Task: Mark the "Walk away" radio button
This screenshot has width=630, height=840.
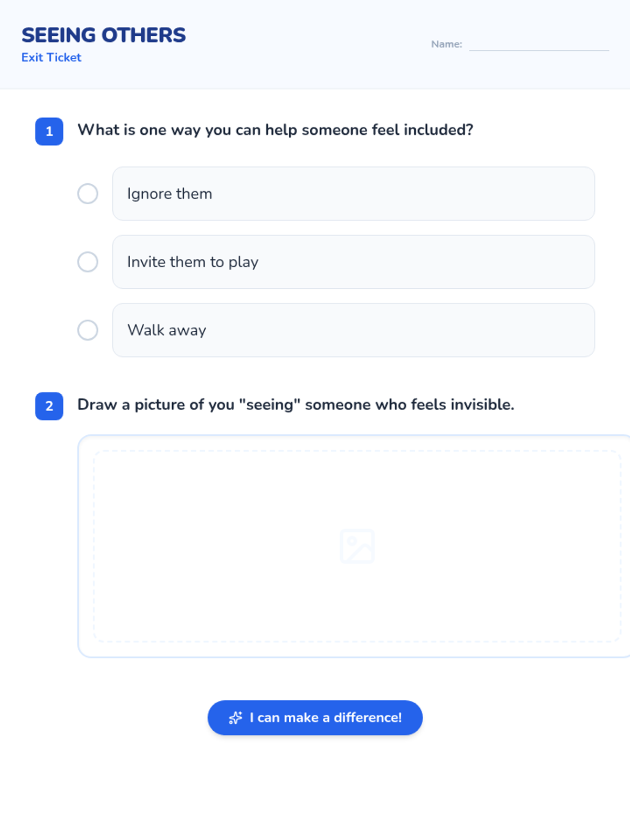Action: tap(88, 330)
